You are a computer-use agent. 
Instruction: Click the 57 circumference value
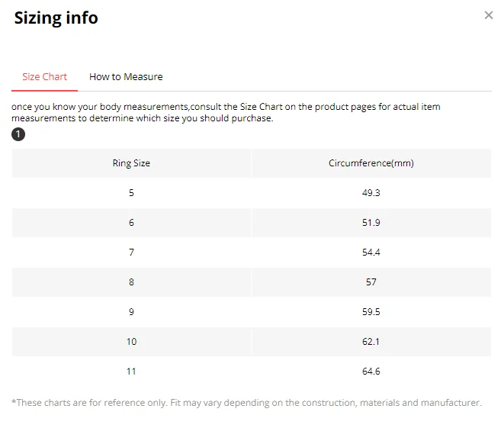(x=371, y=282)
